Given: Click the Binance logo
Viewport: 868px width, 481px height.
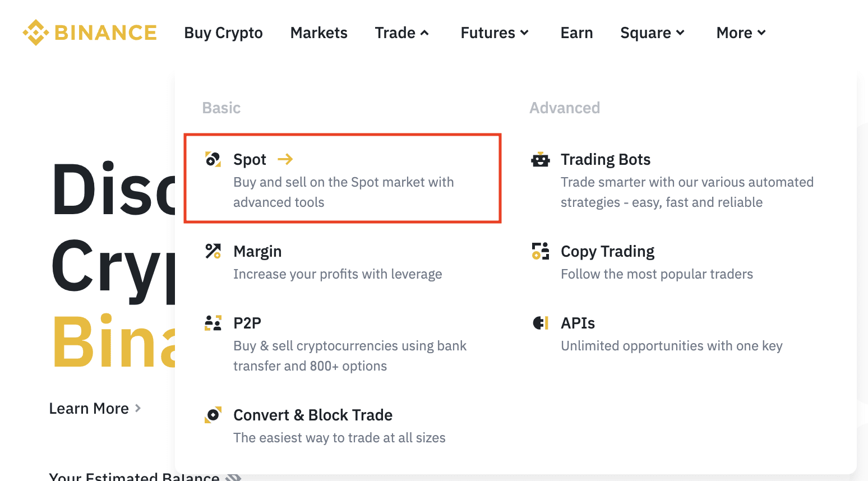Looking at the screenshot, I should [90, 33].
